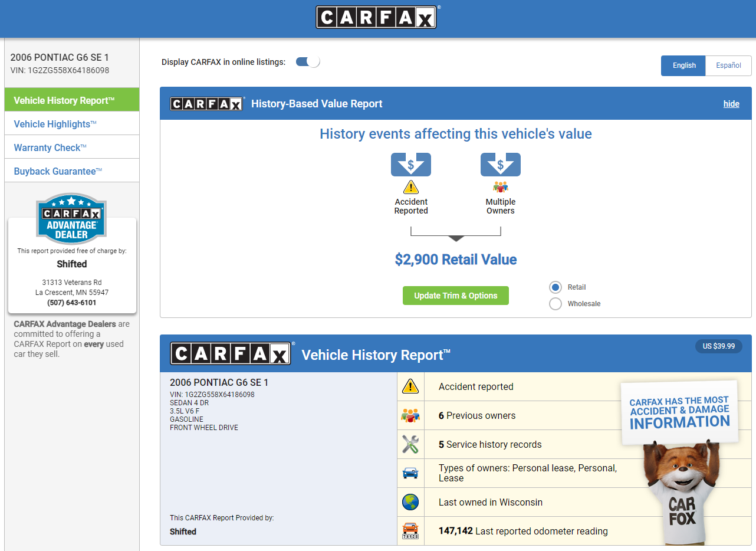756x551 pixels.
Task: Open Vehicle History Report sidebar item
Action: [72, 100]
